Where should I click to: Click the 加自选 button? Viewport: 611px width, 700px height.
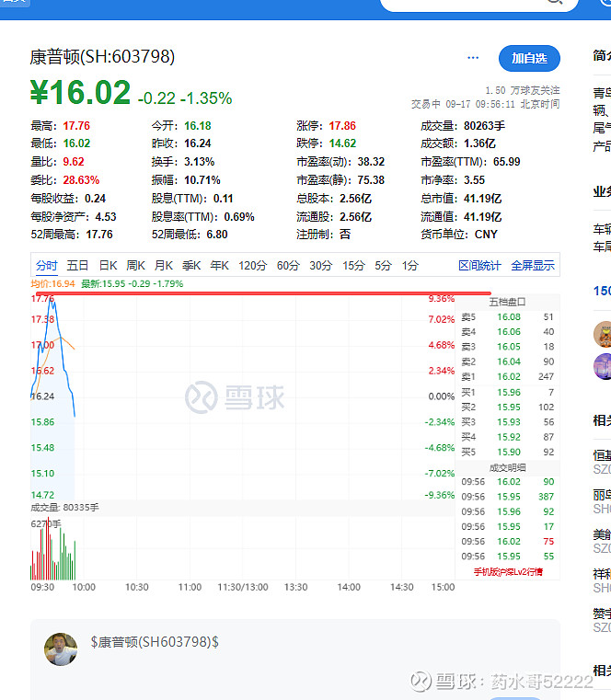pyautogui.click(x=529, y=59)
